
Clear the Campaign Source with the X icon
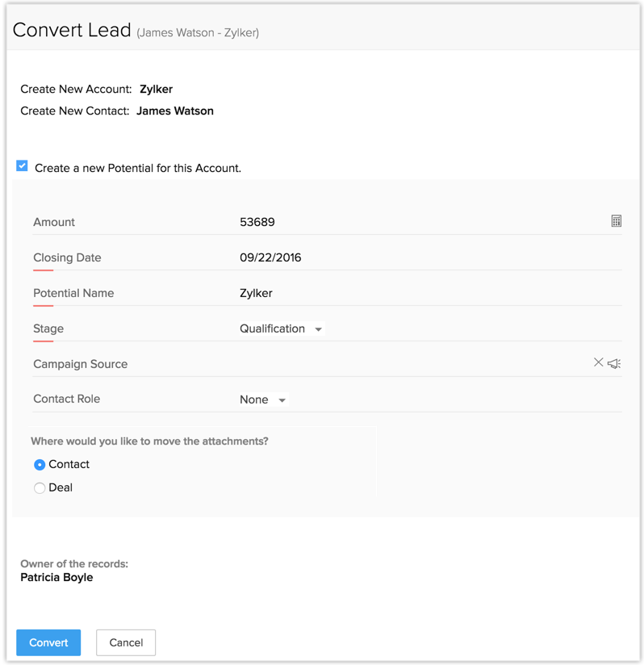(x=598, y=363)
